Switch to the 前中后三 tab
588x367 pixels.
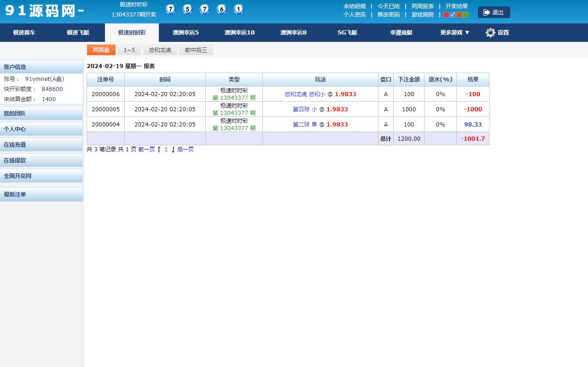point(196,50)
